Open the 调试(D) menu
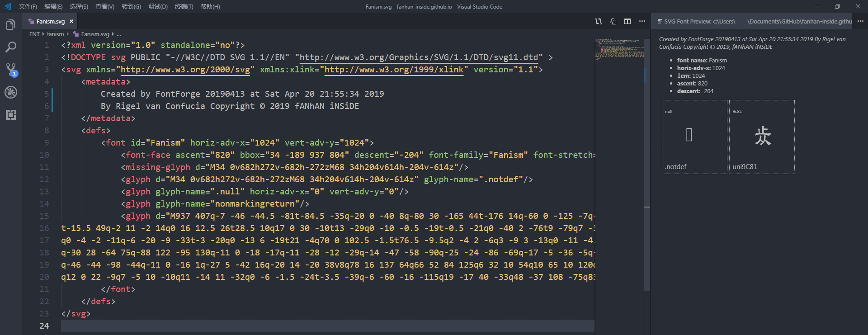The image size is (868, 335). [158, 6]
